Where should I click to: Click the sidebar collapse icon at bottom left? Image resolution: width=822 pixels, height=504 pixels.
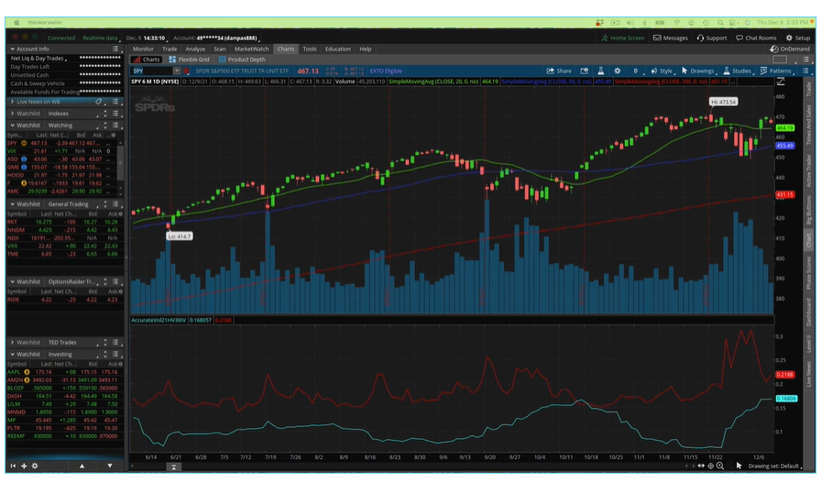pyautogui.click(x=13, y=466)
